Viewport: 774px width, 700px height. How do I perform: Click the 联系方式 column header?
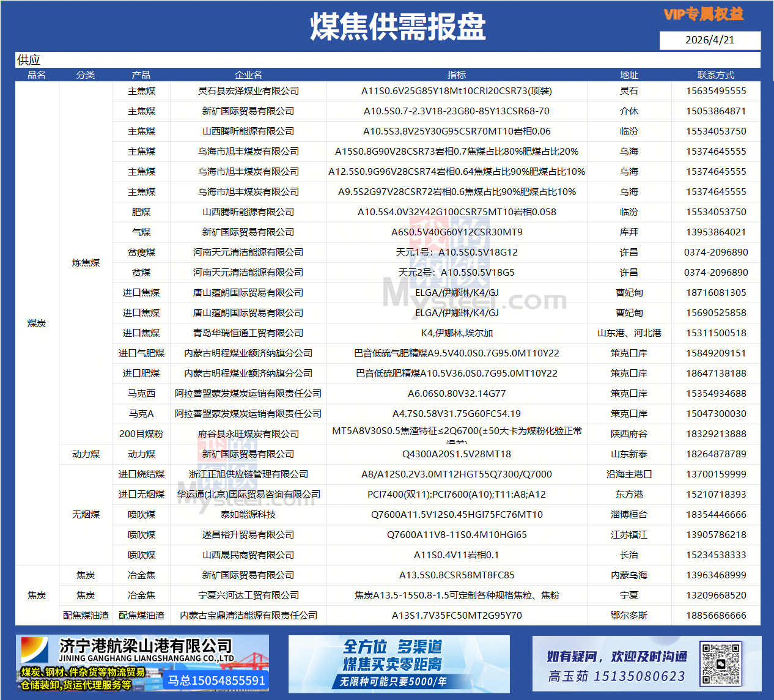[x=715, y=75]
